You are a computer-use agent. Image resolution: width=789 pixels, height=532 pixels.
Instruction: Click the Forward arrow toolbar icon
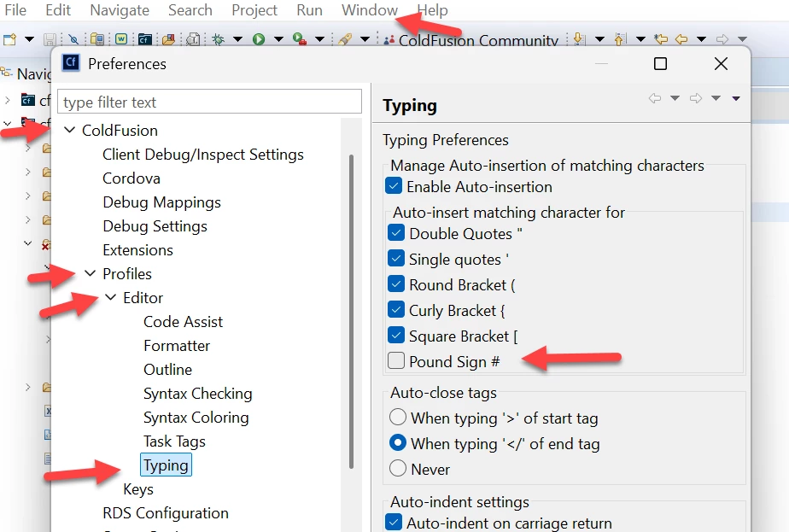pos(722,39)
